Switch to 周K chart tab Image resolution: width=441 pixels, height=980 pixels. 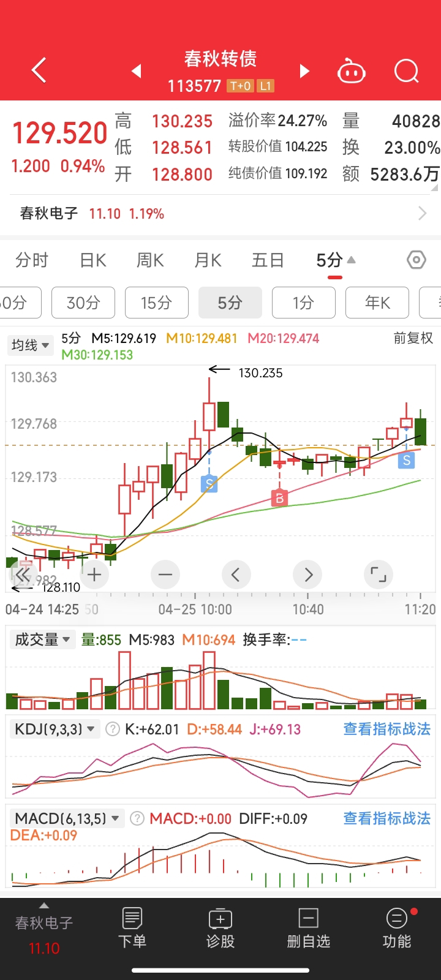coord(150,260)
